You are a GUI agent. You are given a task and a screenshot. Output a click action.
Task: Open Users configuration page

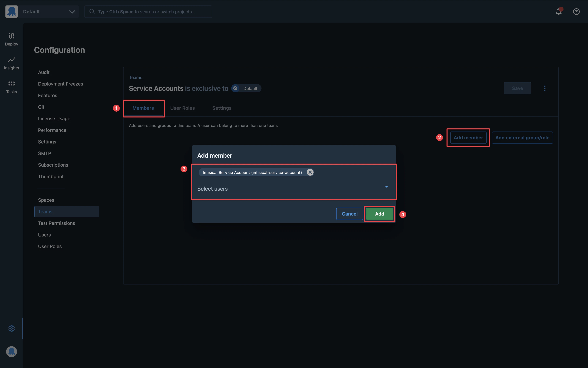pos(44,235)
